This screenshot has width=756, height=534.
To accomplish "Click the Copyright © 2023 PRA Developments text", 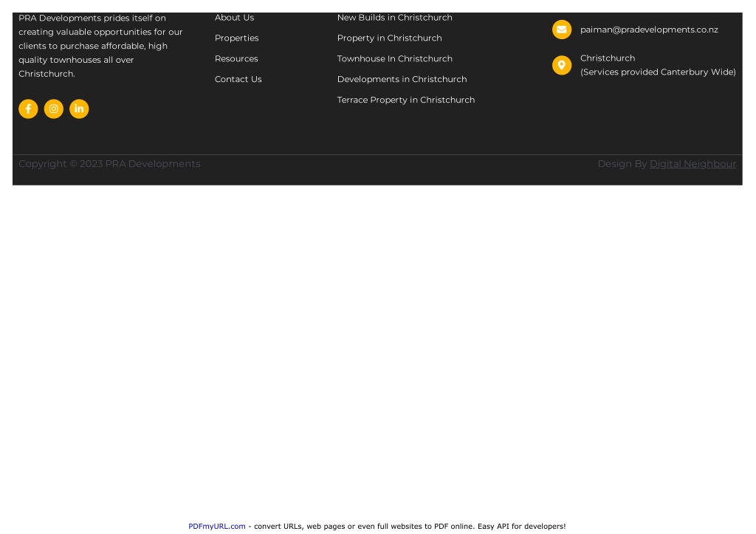I will pos(109,164).
